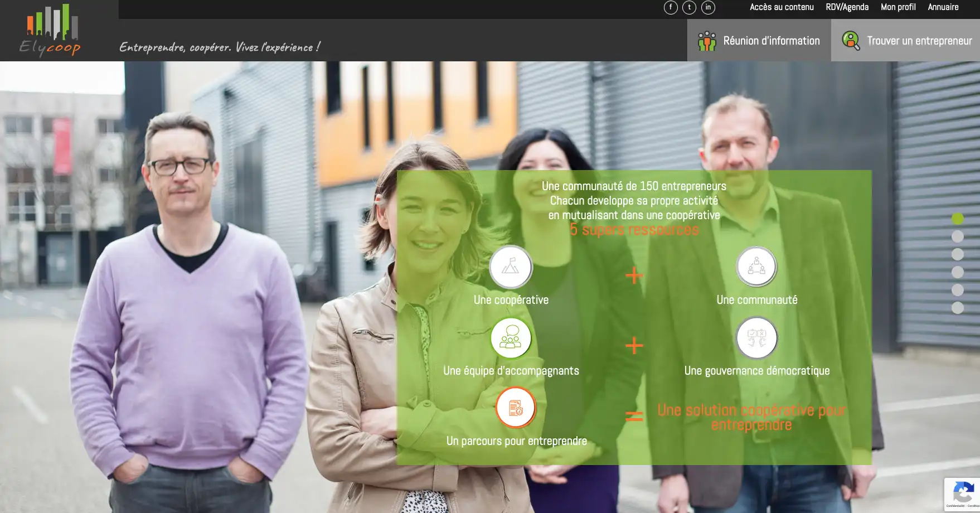Click the reCAPTCHA badge
This screenshot has height=513, width=980.
pyautogui.click(x=962, y=494)
